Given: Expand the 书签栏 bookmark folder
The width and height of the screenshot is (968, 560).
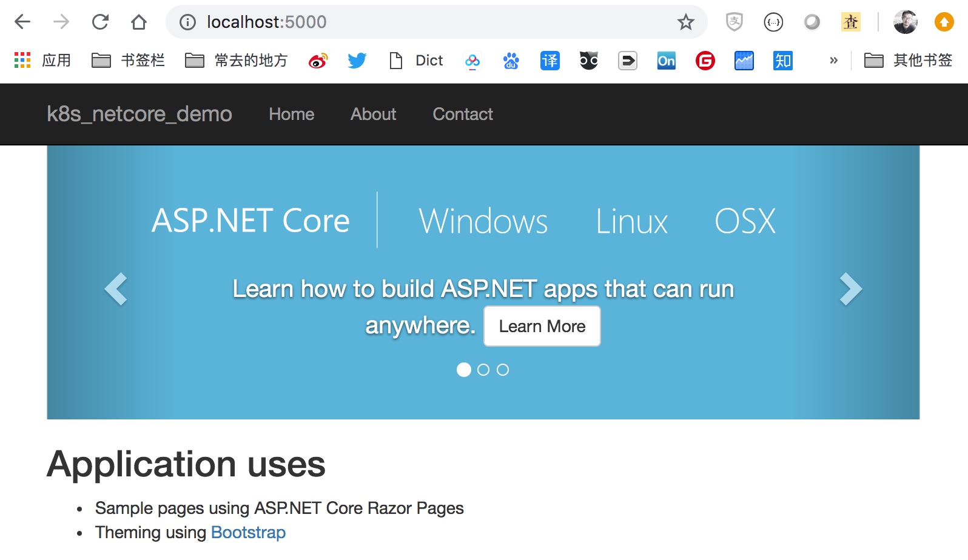Looking at the screenshot, I should [x=128, y=61].
